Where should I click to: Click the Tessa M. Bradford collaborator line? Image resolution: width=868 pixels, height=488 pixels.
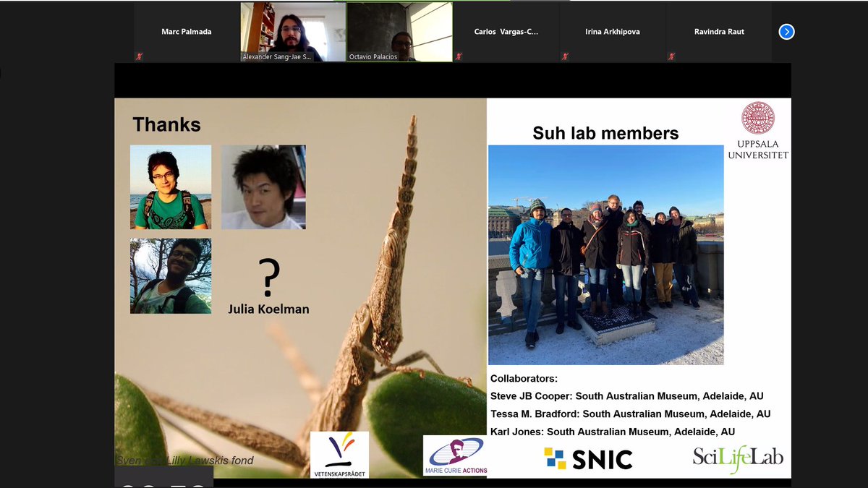[630, 414]
